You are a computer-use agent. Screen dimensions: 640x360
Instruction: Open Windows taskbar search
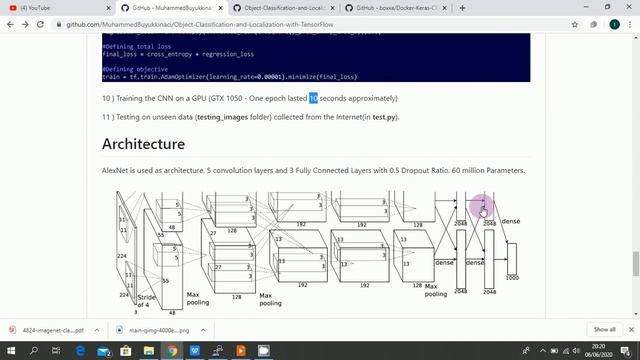click(x=33, y=351)
